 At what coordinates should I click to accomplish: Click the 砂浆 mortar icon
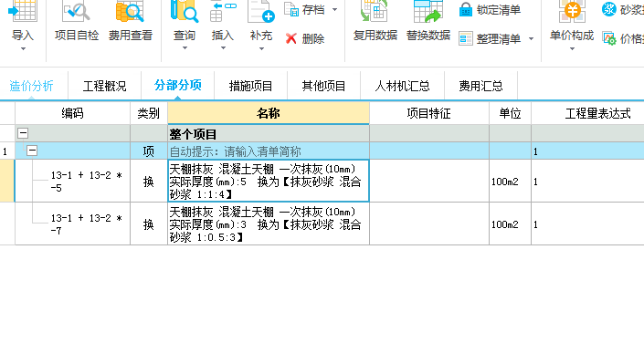click(x=609, y=9)
